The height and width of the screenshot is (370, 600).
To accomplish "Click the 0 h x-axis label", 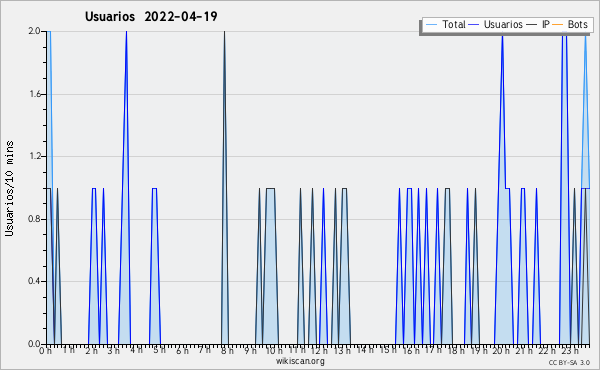I will (x=45, y=351).
